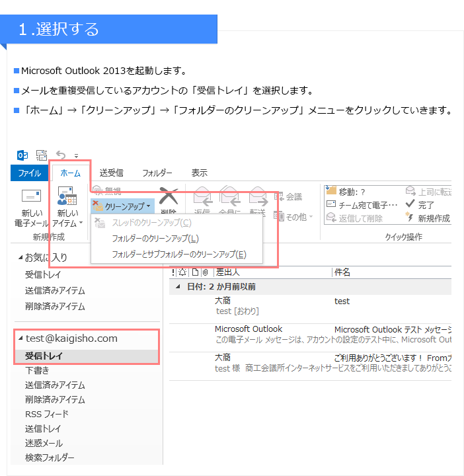Collapse the お気に入り section triangle
Screen dimensions: 464x476
pyautogui.click(x=20, y=257)
